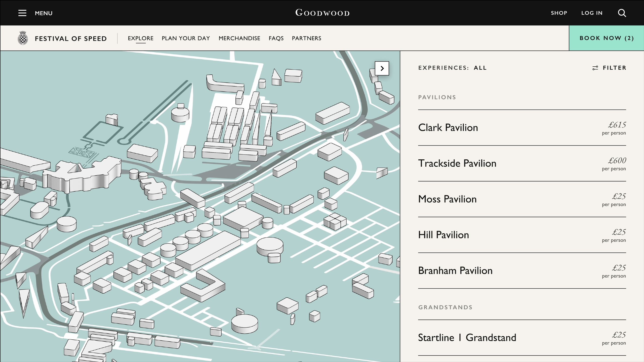Open the Experiences: All filter label
Viewport: 644px width, 362px height.
(452, 68)
